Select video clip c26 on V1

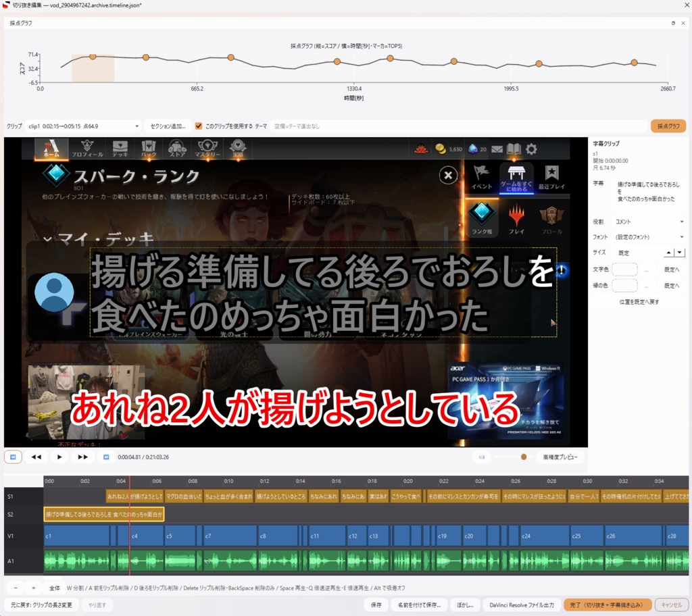tap(634, 536)
